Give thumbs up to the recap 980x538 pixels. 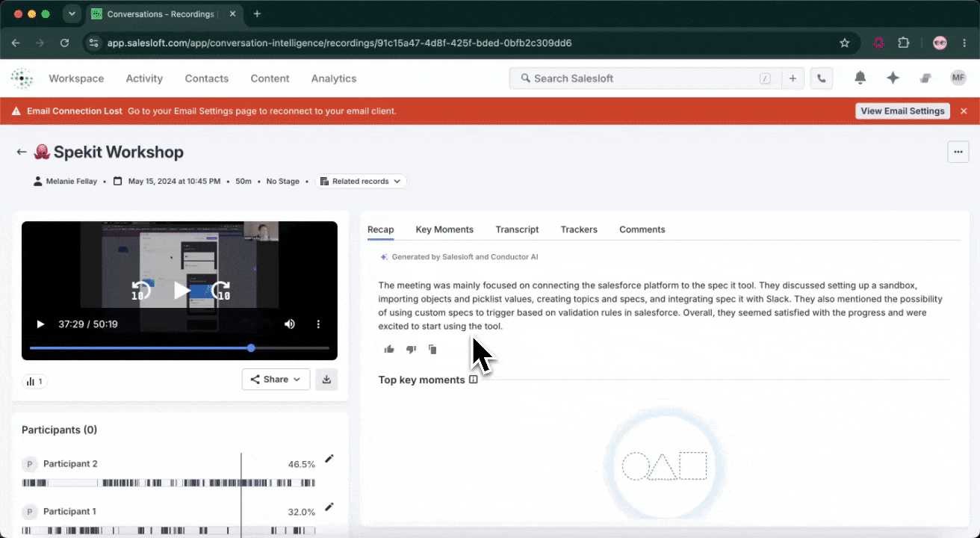[389, 349]
